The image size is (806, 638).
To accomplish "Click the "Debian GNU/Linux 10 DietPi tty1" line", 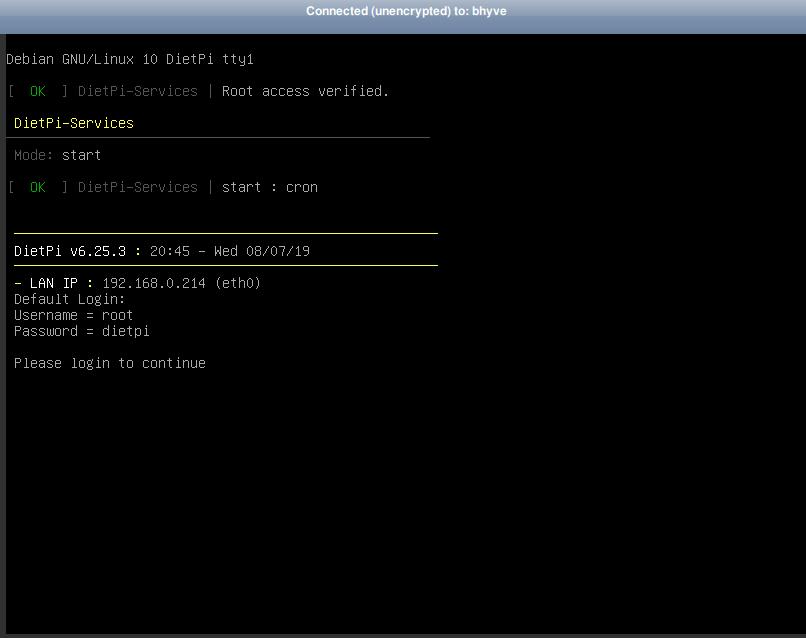I will point(130,59).
